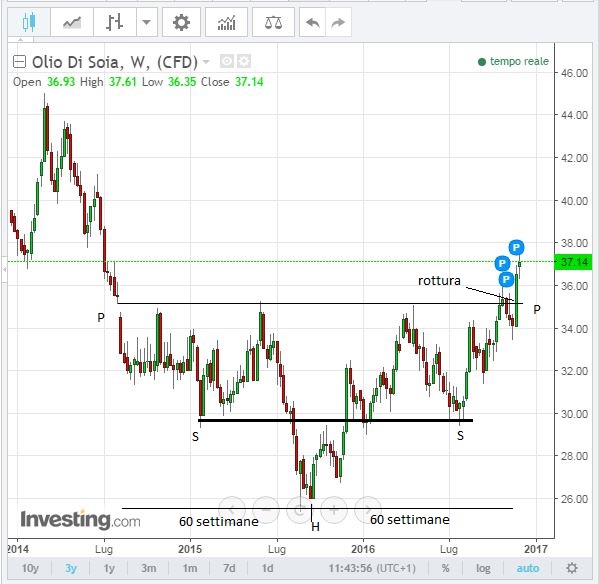This screenshot has height=584, width=599.
Task: Select the 1m time range
Action: click(x=189, y=568)
